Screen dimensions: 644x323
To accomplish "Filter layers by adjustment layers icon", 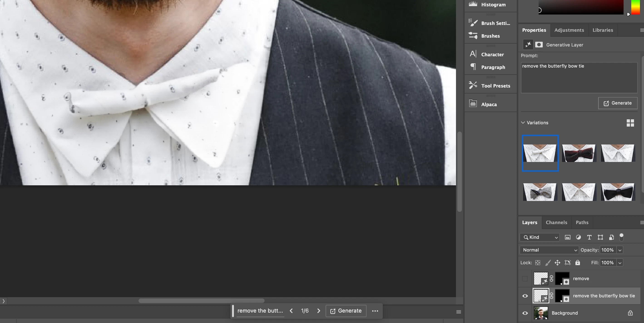I will tap(578, 237).
